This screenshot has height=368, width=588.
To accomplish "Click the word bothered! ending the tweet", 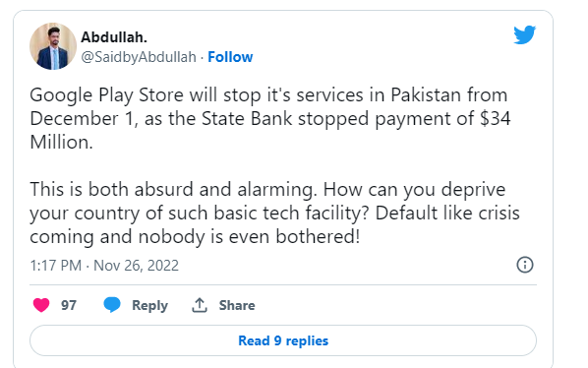I will coord(318,237).
